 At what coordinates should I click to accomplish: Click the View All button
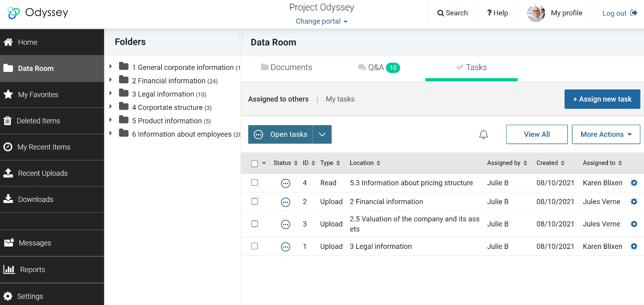537,135
